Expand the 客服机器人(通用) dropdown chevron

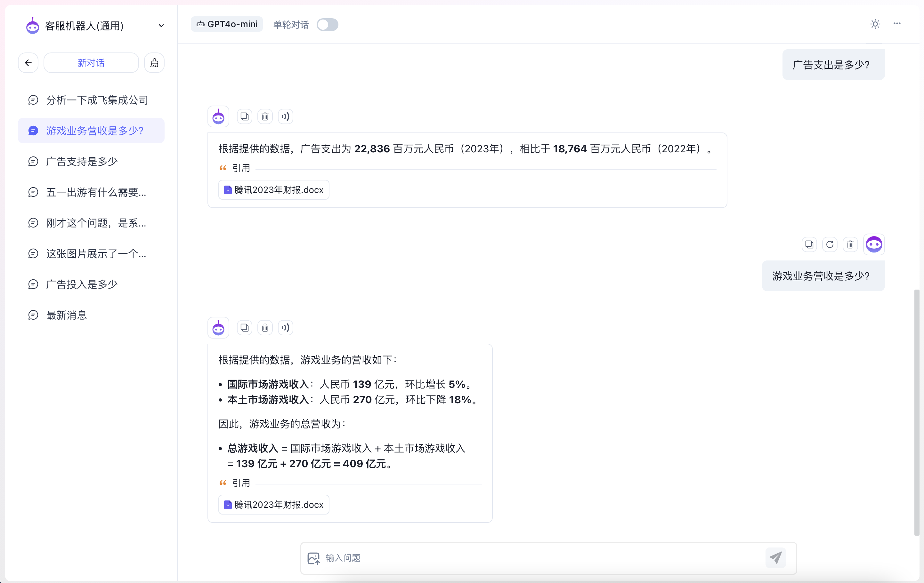tap(161, 26)
